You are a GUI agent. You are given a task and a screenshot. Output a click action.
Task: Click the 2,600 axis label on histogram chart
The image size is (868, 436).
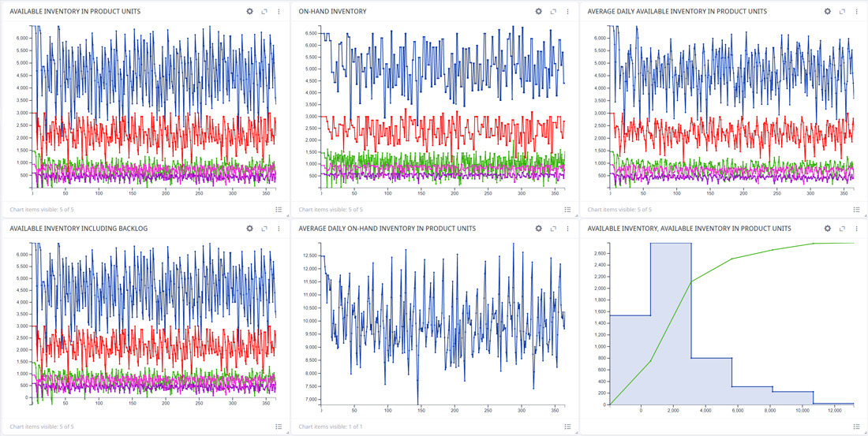pyautogui.click(x=600, y=253)
